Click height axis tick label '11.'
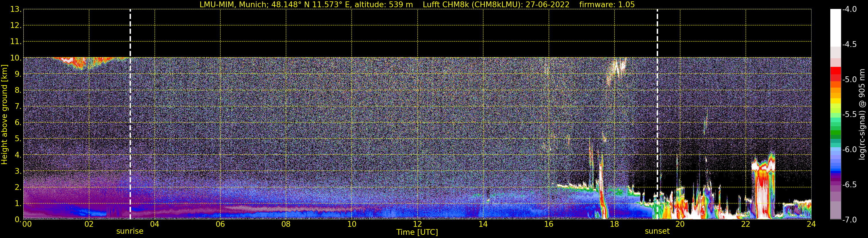 pos(16,42)
